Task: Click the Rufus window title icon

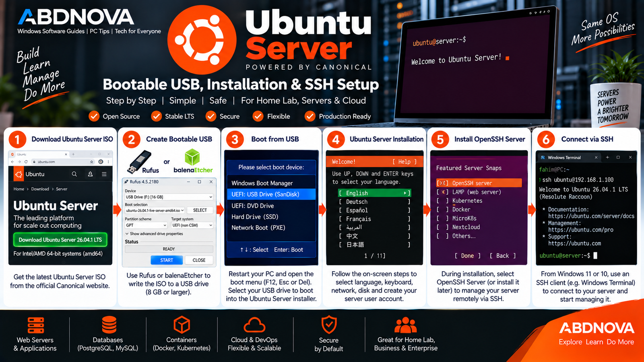Action: click(126, 182)
